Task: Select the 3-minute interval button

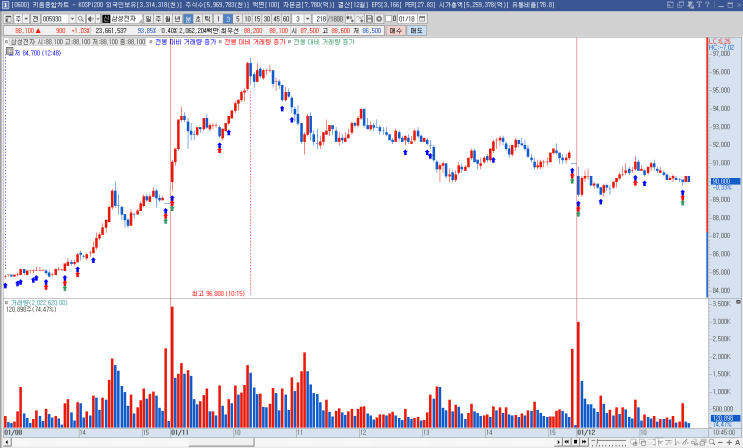Action: coord(228,19)
